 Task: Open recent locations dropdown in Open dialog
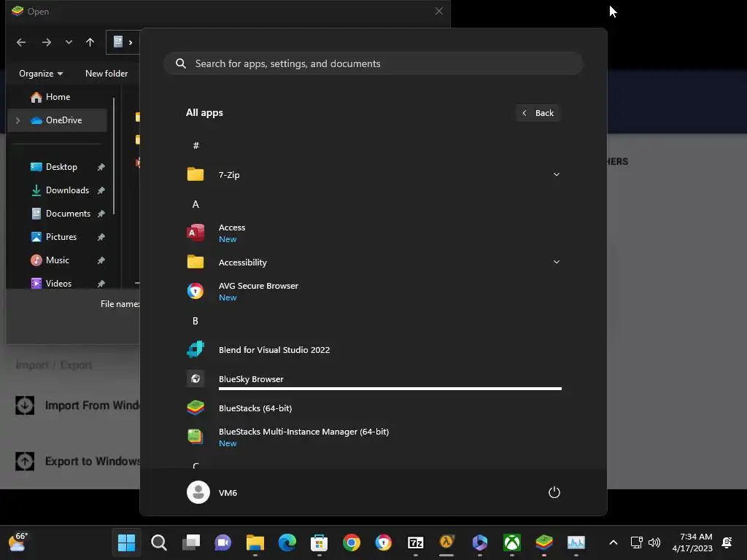[69, 42]
